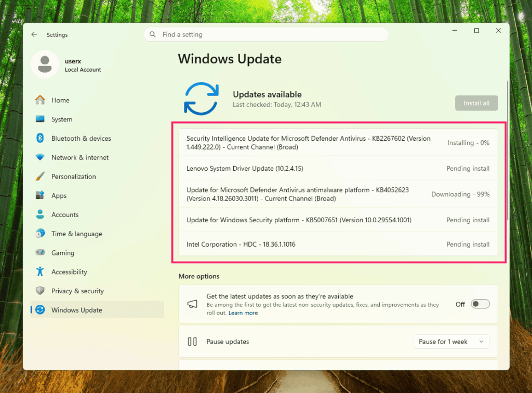Click the megaphone icon for latest updates
This screenshot has width=532, height=393.
(x=192, y=304)
